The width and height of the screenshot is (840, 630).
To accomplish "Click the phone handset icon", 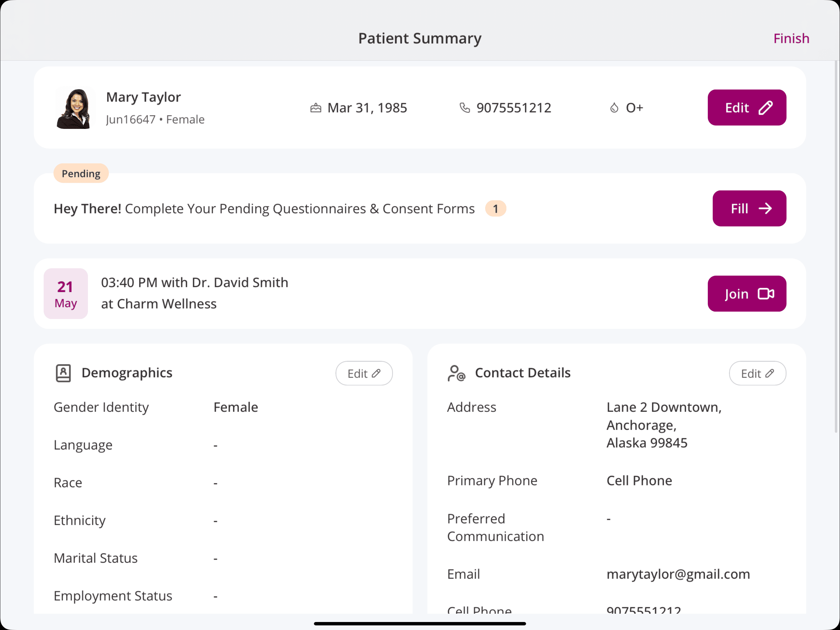I will (465, 108).
